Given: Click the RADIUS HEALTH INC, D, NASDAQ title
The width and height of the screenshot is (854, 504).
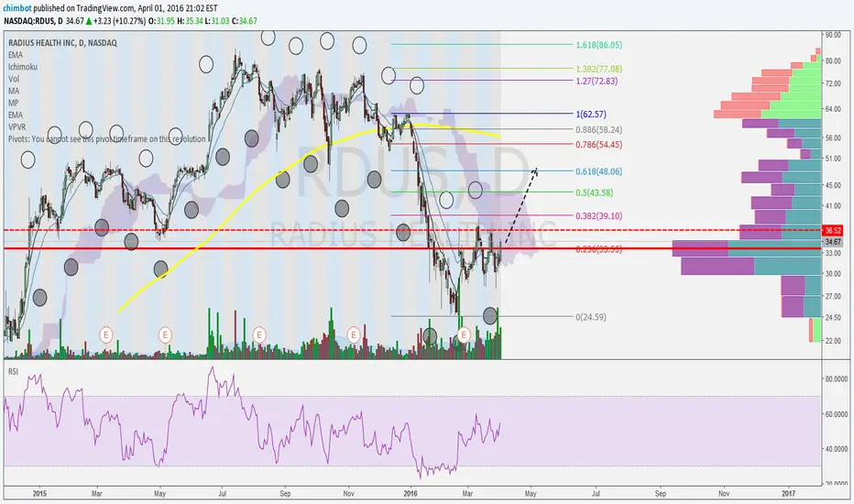Looking at the screenshot, I should pos(62,42).
